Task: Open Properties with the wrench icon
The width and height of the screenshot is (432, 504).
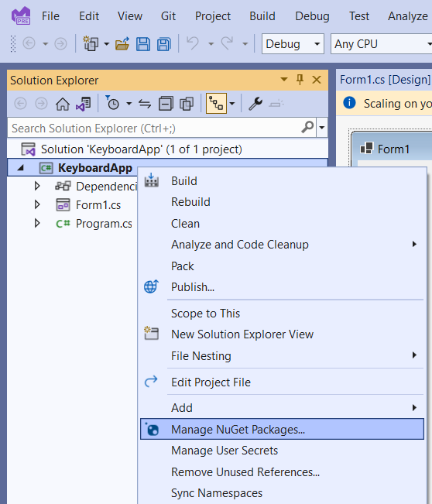Action: click(255, 104)
